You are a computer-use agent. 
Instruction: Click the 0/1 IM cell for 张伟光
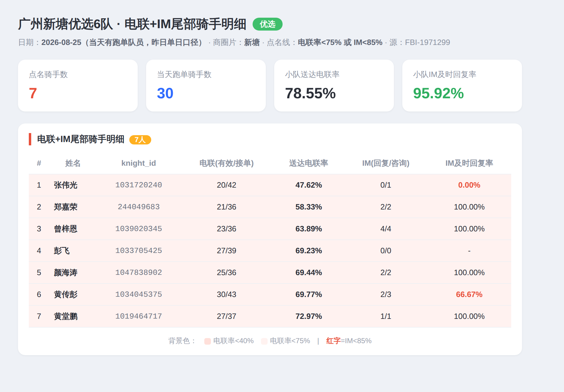click(385, 185)
